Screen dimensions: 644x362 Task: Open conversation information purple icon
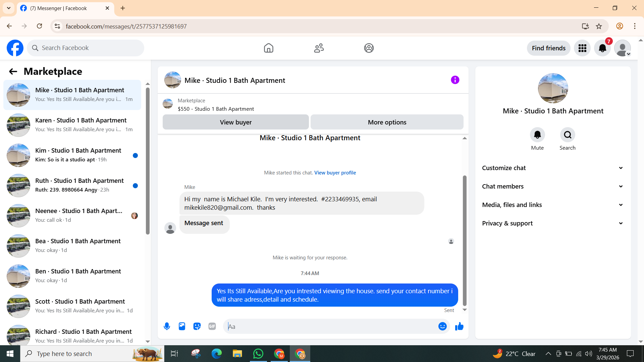click(455, 80)
